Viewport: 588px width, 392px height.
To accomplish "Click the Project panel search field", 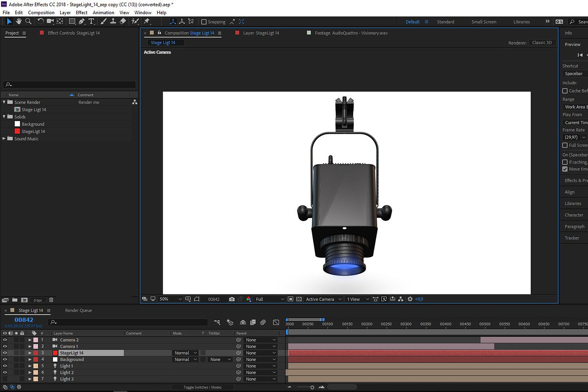I will pos(69,85).
